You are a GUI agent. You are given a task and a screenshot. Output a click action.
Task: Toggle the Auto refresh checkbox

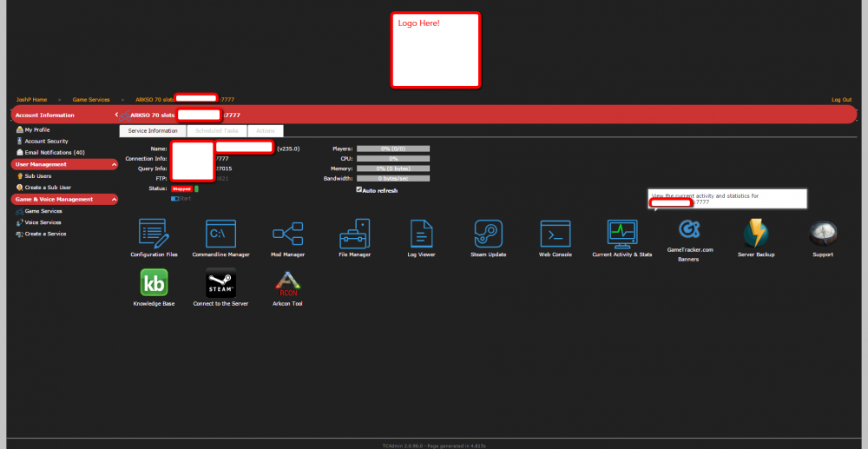pos(359,189)
